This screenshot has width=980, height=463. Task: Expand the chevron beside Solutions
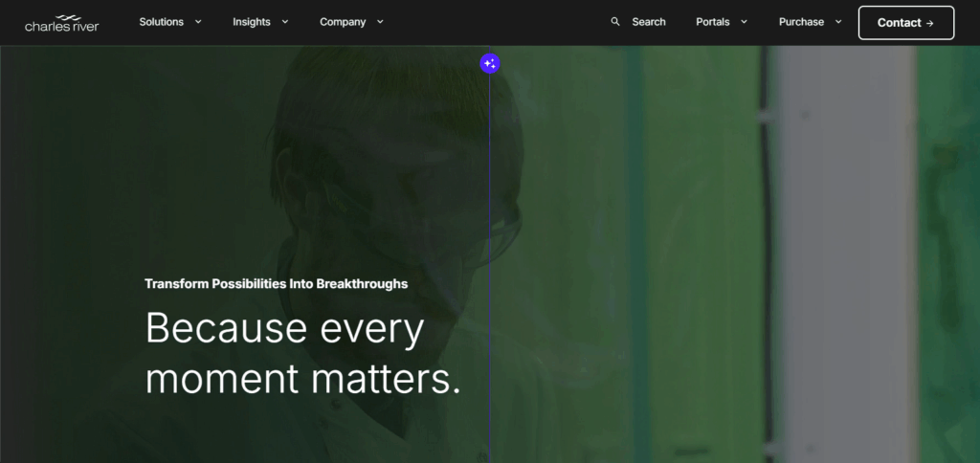pos(198,22)
